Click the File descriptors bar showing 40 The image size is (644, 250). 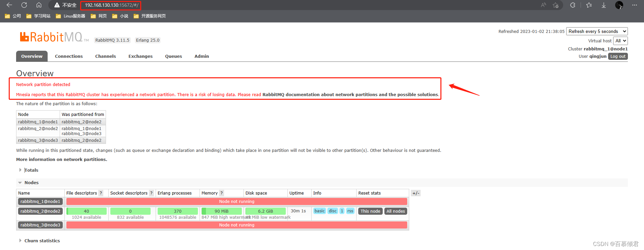point(87,211)
